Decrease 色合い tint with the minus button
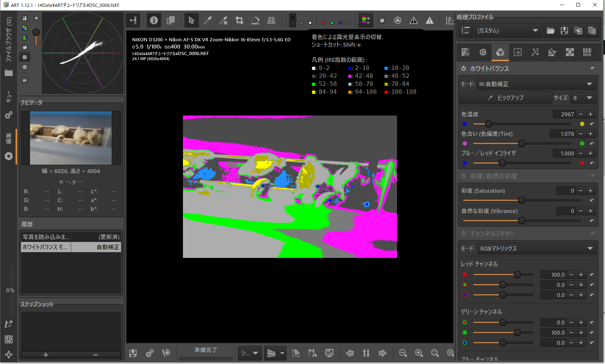Viewport: 605px width, 364px height. pos(581,134)
